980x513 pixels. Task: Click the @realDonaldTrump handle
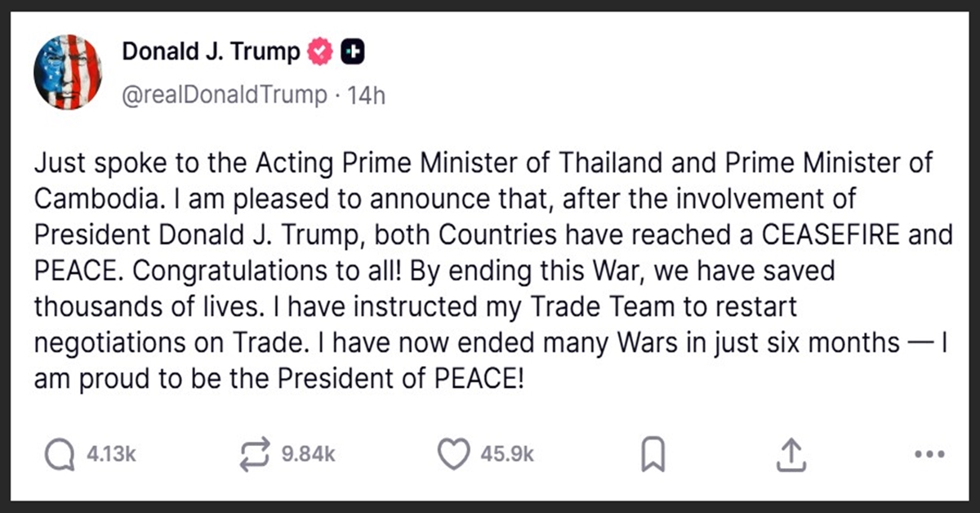224,96
